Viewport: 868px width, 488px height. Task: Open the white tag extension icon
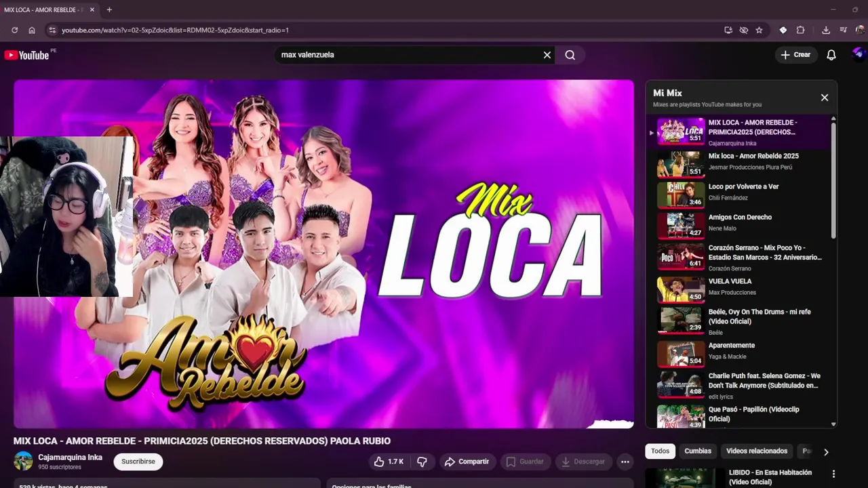pyautogui.click(x=783, y=30)
